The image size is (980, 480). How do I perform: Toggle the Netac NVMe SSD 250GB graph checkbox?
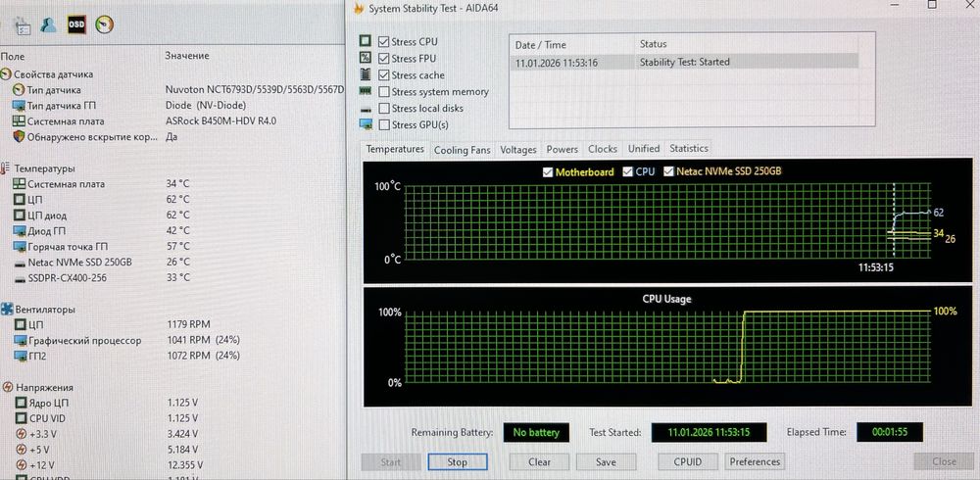tap(668, 171)
